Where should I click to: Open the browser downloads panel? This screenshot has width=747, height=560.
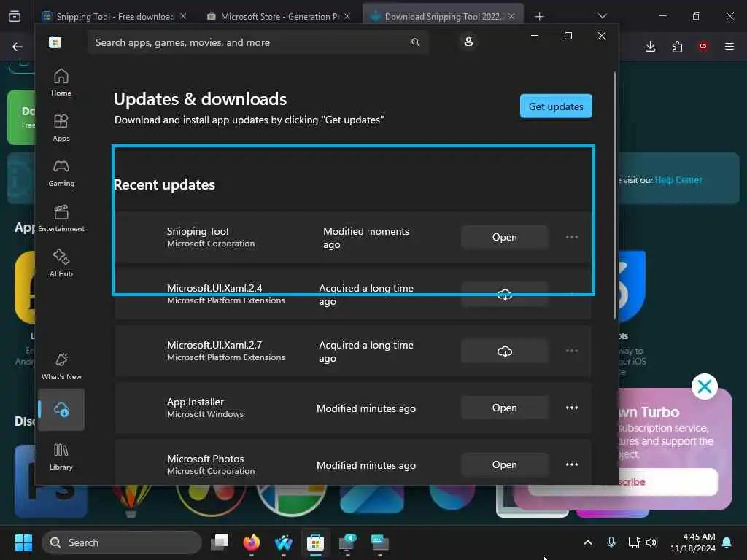(650, 47)
